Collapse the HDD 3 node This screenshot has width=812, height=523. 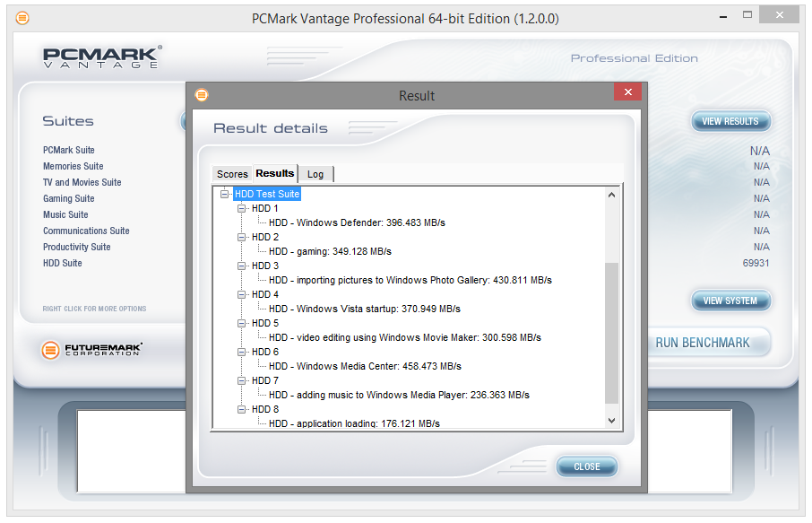coord(241,266)
